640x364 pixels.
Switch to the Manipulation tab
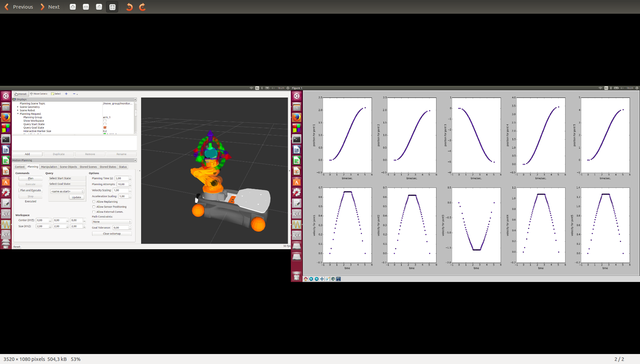click(49, 167)
